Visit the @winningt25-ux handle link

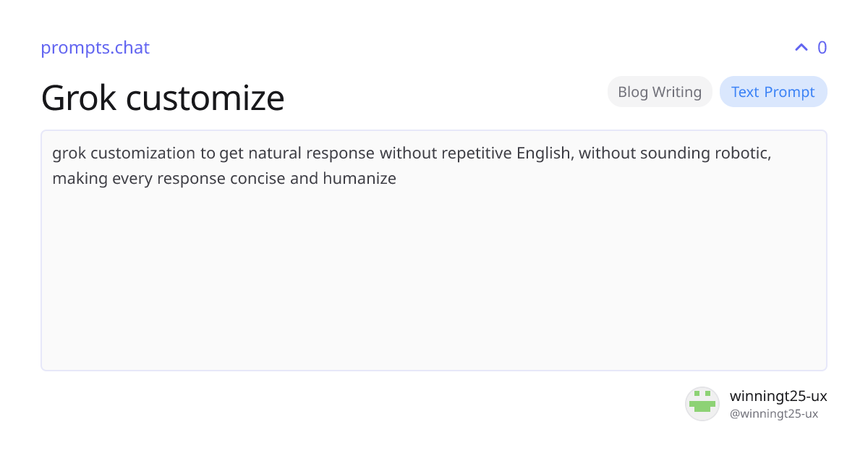pos(774,414)
